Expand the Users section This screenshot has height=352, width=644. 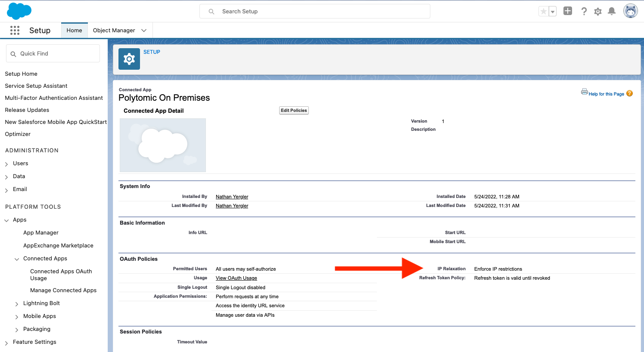click(6, 164)
